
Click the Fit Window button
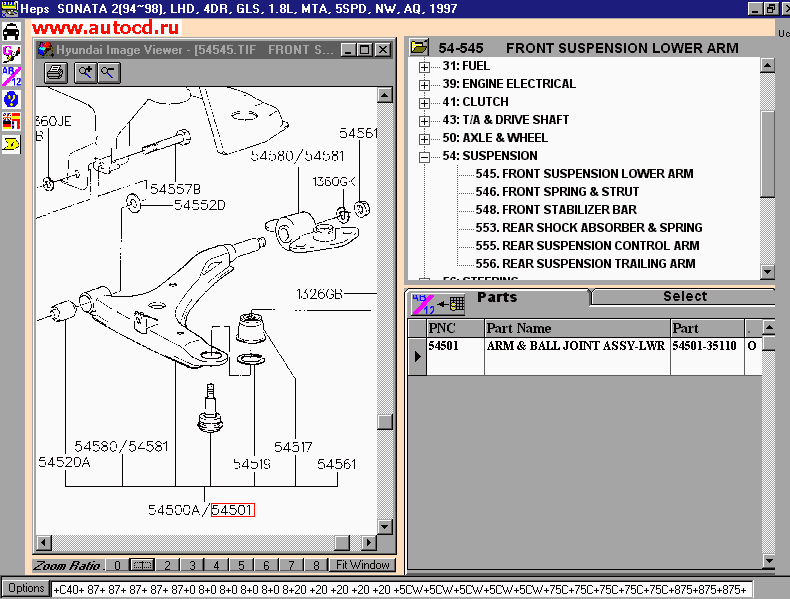point(362,565)
